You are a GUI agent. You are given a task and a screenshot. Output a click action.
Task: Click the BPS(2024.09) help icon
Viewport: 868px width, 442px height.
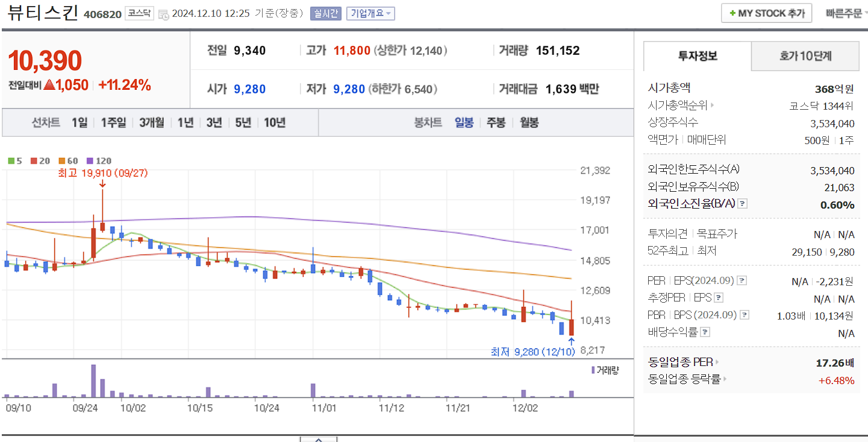(x=746, y=315)
